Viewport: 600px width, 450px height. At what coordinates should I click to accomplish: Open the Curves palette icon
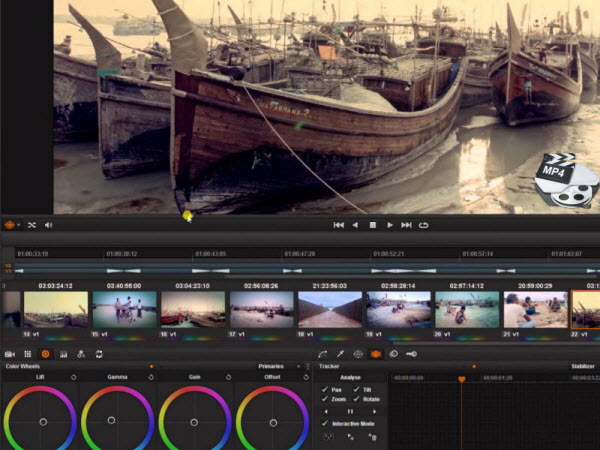click(322, 354)
